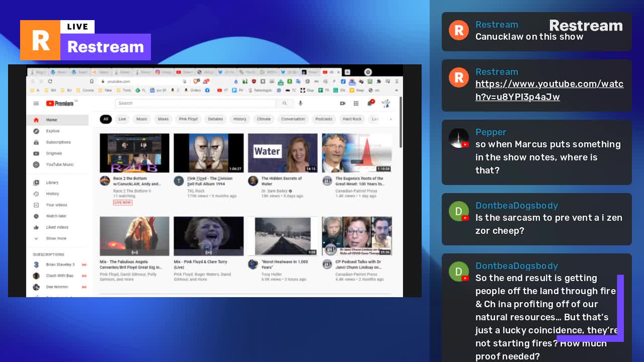Viewport: 644px width, 362px height.
Task: Open Liked videos in the sidebar
Action: [x=57, y=227]
